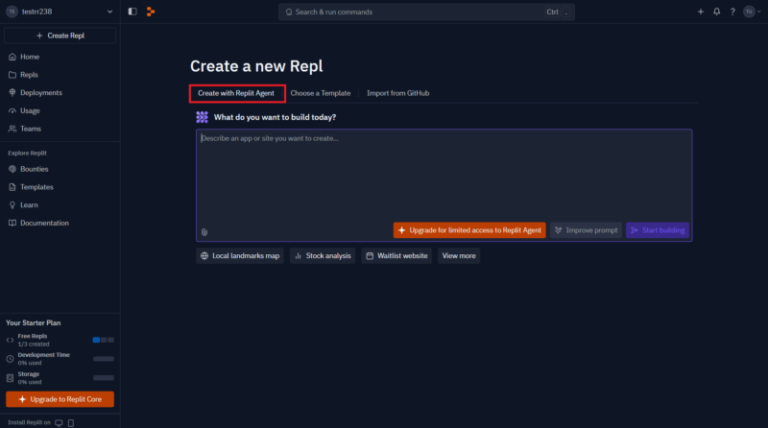Open the notifications bell
Viewport: 768px width, 428px height.
pyautogui.click(x=716, y=12)
